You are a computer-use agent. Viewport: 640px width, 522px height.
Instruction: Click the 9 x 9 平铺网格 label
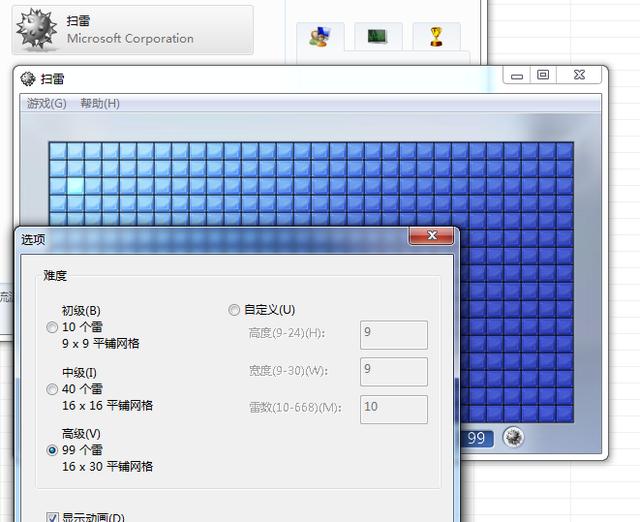pyautogui.click(x=100, y=344)
